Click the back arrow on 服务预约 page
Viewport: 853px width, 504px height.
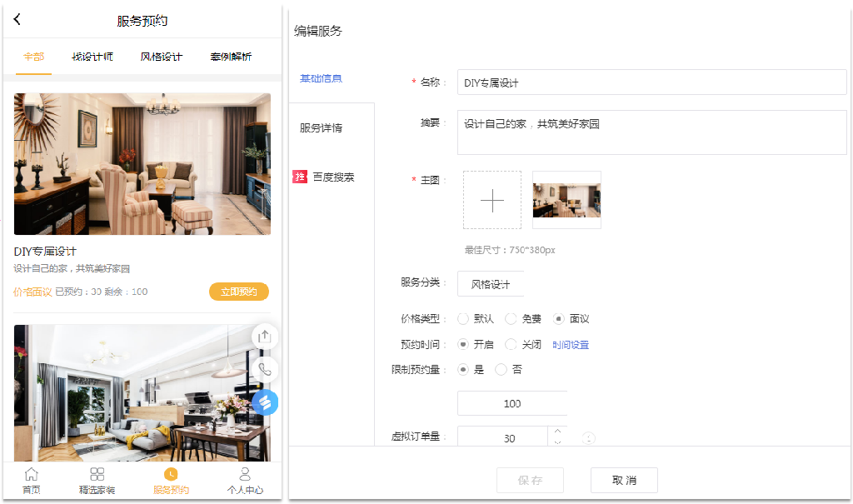[x=17, y=18]
